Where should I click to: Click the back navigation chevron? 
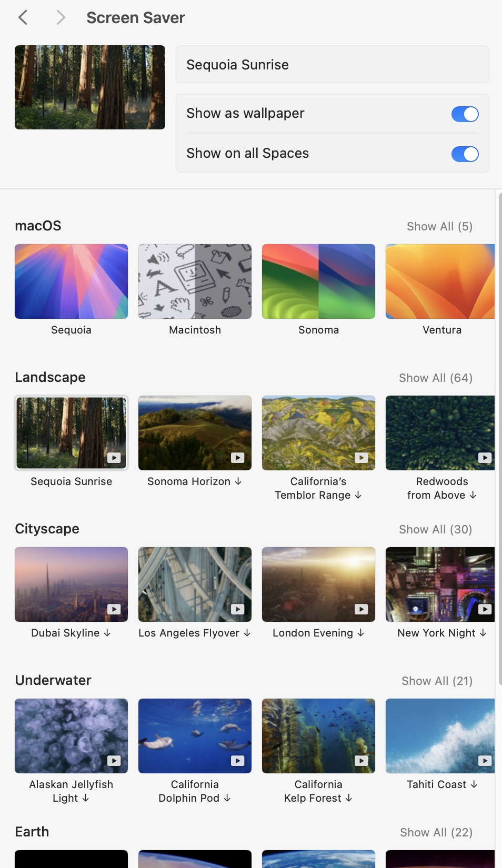pyautogui.click(x=23, y=18)
